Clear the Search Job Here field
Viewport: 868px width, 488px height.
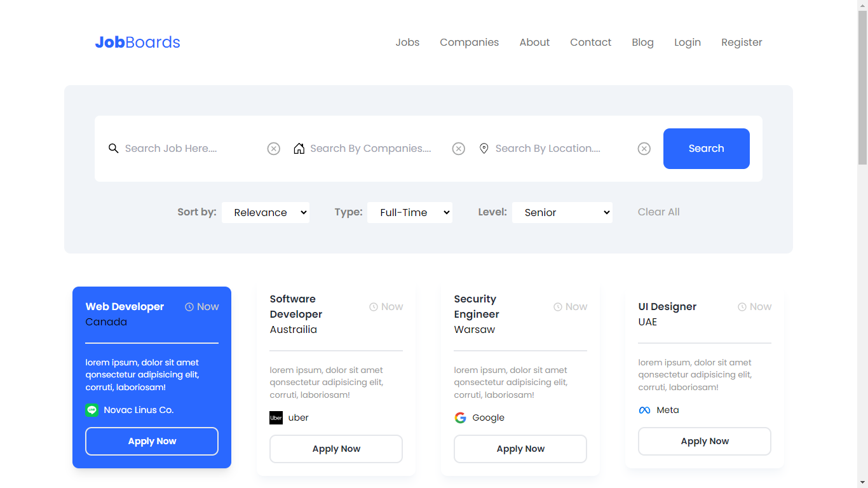[x=273, y=149]
